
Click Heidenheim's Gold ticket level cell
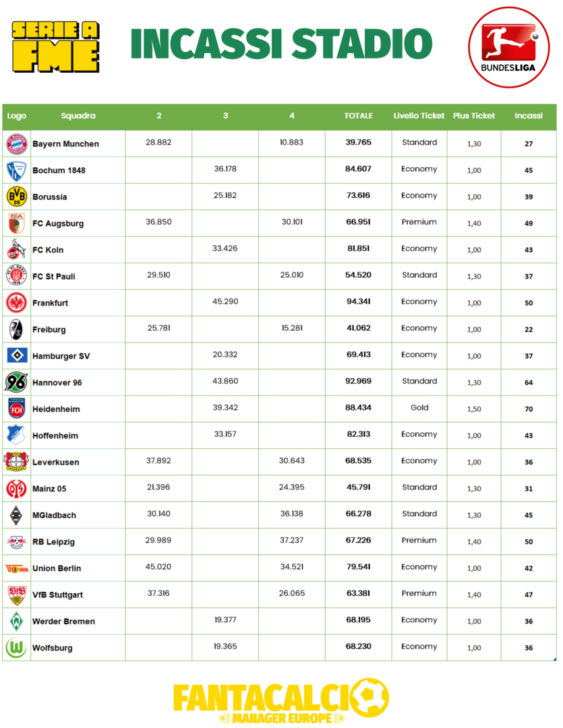click(419, 408)
